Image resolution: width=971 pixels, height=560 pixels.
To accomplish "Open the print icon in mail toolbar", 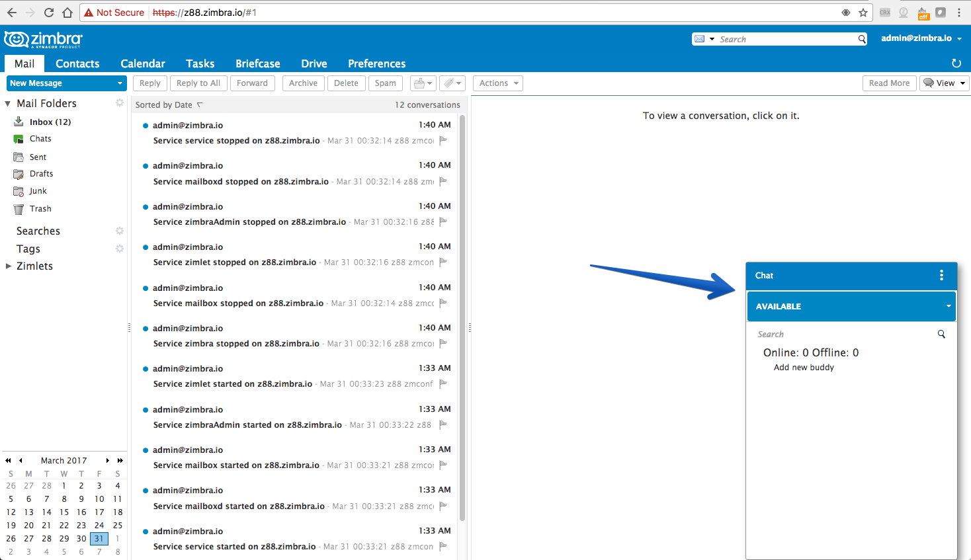I will pos(423,83).
